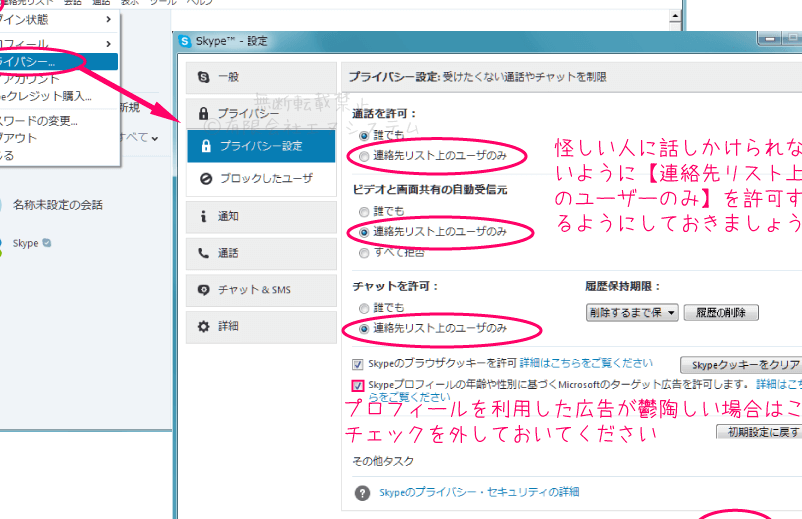802x519 pixels.
Task: Expand the ログイン状態 submenu arrow
Action: click(108, 19)
